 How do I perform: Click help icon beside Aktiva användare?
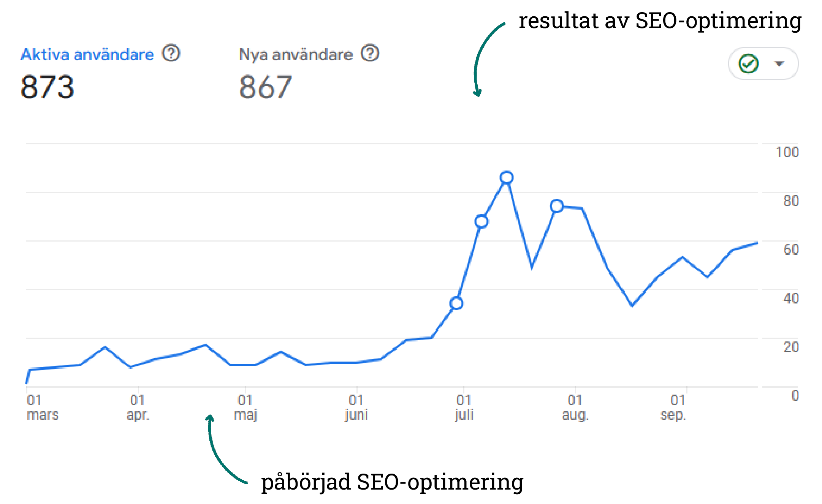(x=171, y=54)
